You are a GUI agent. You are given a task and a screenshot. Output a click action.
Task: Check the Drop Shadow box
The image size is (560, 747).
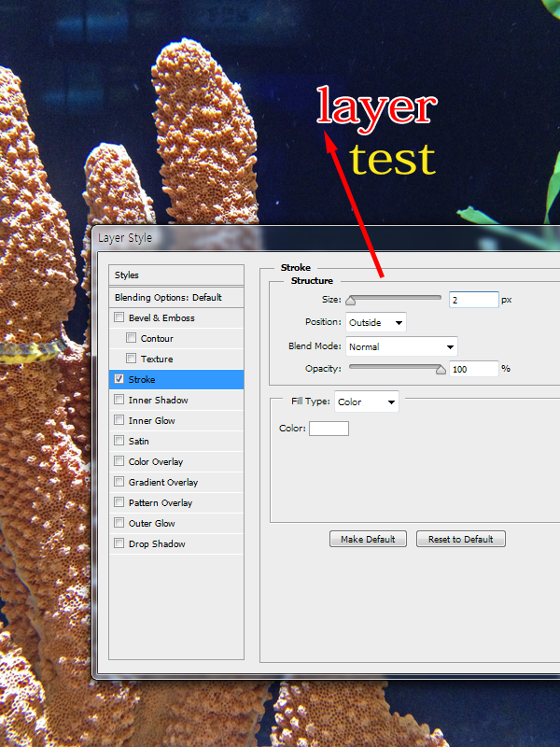coord(119,543)
